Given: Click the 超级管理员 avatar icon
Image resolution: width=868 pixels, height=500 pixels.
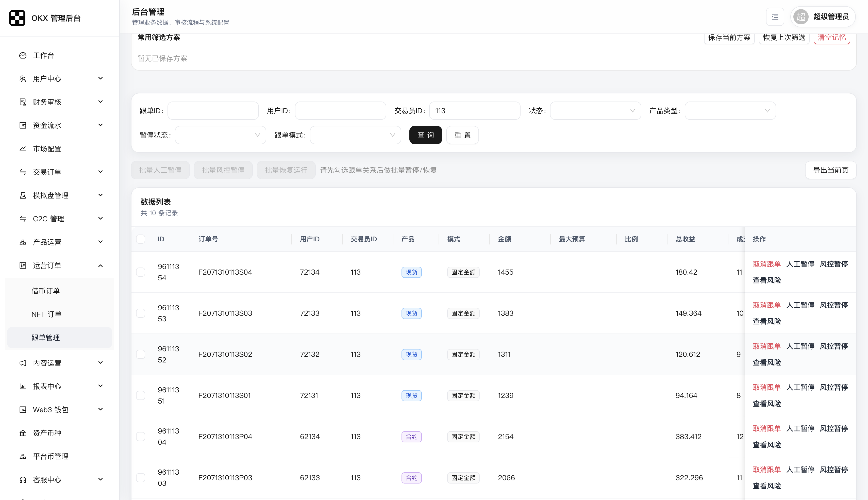Looking at the screenshot, I should 801,17.
